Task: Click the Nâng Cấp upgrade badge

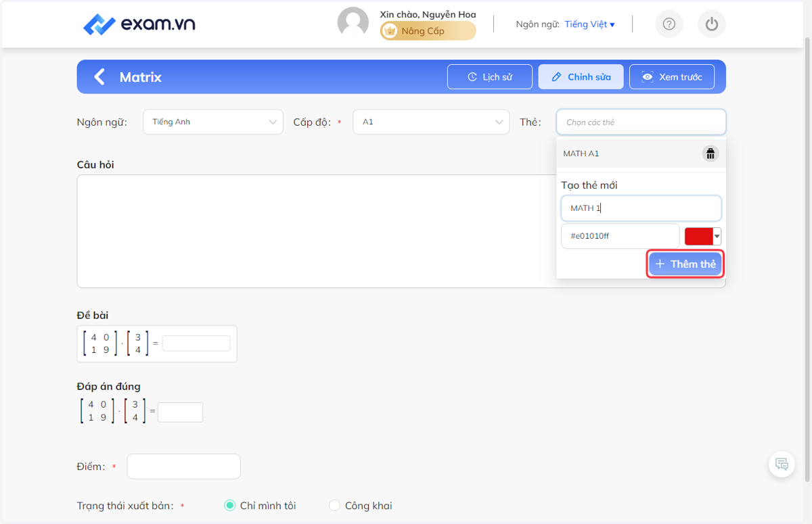Action: [428, 31]
